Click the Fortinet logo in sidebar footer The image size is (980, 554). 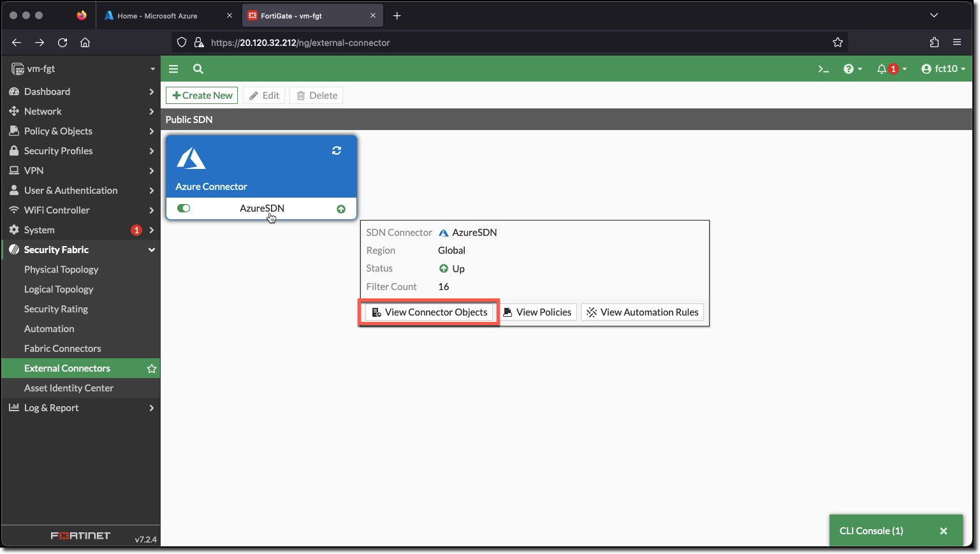tap(81, 536)
